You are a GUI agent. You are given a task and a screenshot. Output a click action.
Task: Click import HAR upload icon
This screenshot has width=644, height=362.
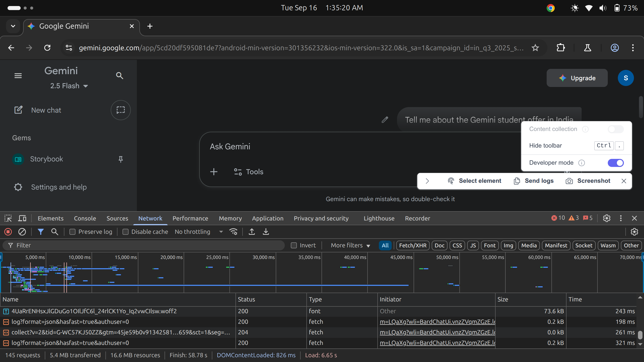coord(252,232)
